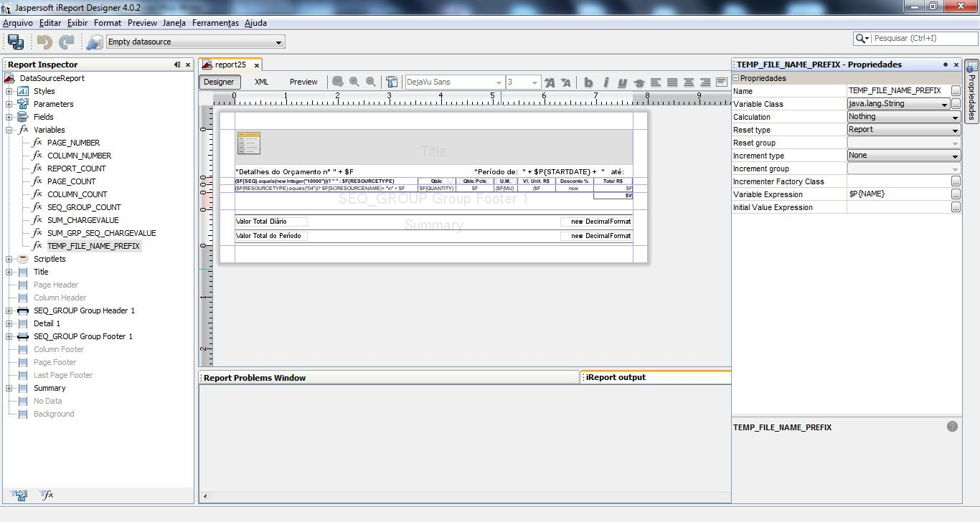
Task: Minimize the Report Inspector panel
Action: [x=177, y=65]
